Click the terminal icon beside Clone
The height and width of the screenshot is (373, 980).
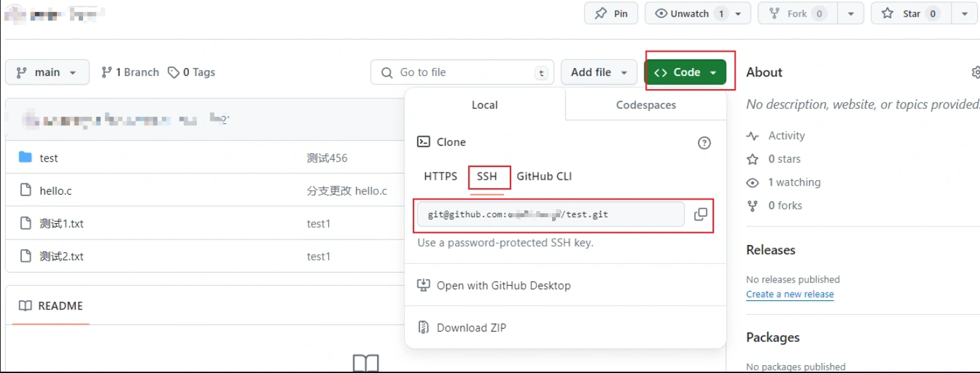(423, 142)
